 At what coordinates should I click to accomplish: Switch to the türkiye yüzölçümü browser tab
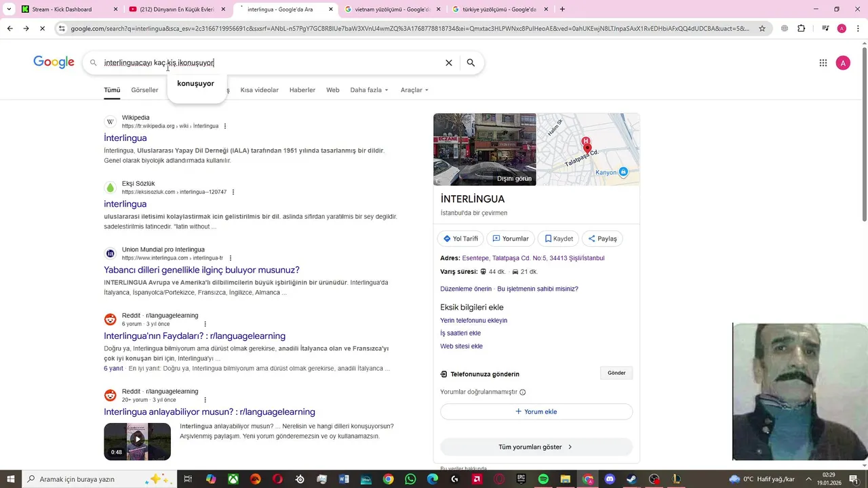(498, 9)
